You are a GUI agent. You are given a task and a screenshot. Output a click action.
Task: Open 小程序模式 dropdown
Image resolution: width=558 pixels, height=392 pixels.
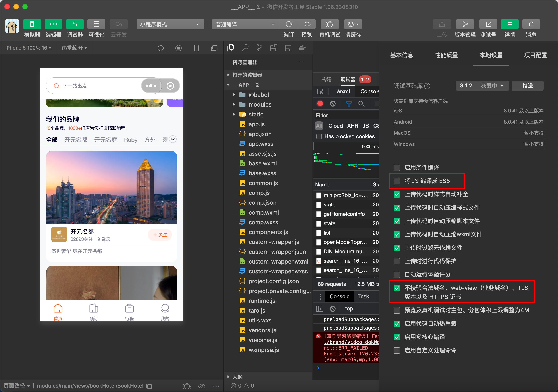click(170, 24)
